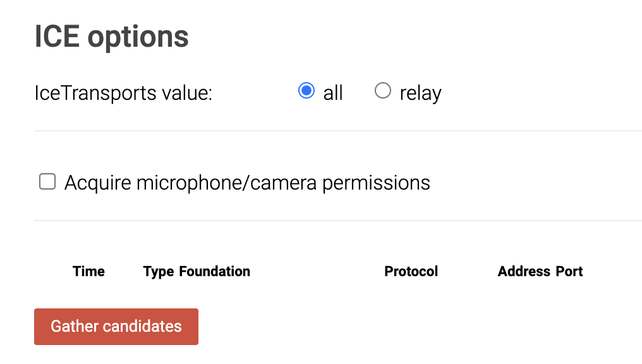The image size is (642, 364).
Task: Click the "microphone/camera" text in checkbox label
Action: pos(227,183)
